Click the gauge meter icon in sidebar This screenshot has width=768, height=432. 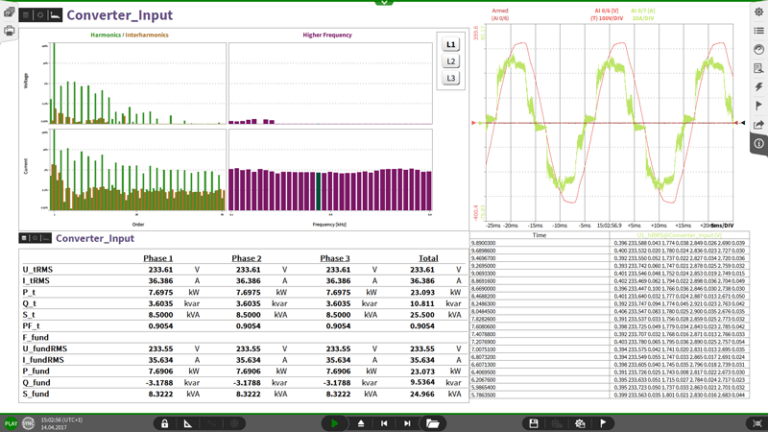click(x=758, y=49)
